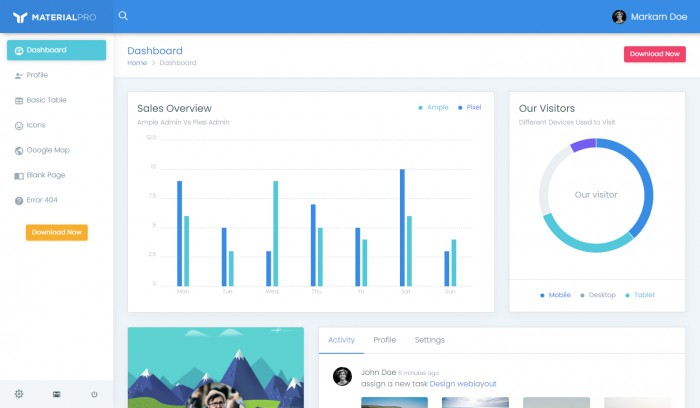This screenshot has height=408, width=700.
Task: Switch to the Settings tab
Action: coord(429,340)
